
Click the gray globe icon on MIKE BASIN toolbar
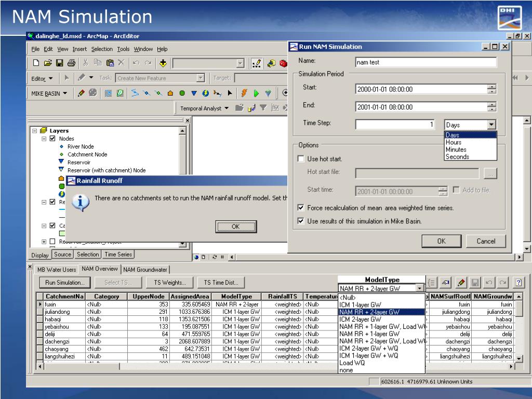pyautogui.click(x=92, y=92)
